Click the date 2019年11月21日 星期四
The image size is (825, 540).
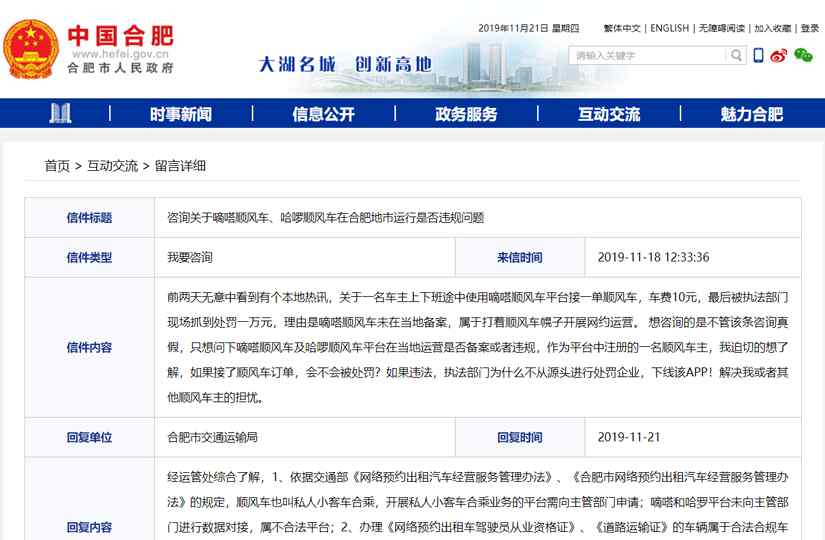528,28
